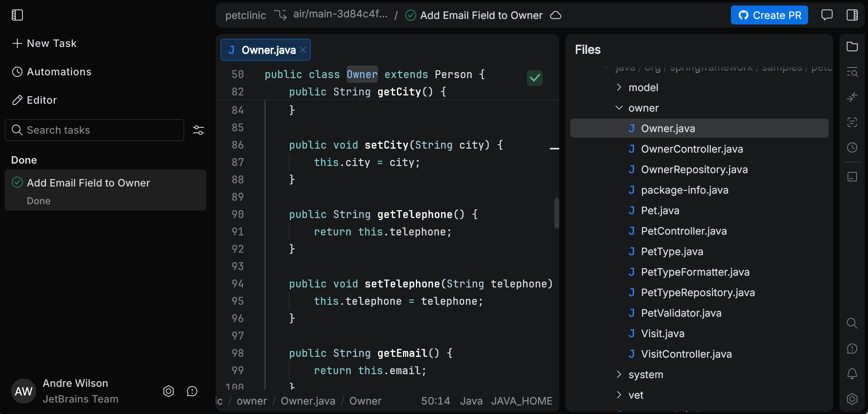868x414 pixels.
Task: Open PetType.java file
Action: tap(672, 252)
